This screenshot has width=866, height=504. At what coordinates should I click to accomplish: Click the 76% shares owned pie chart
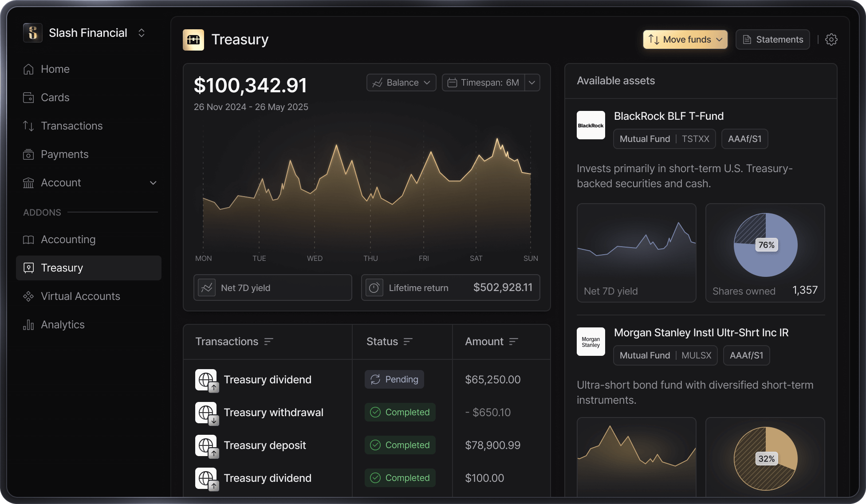pos(765,245)
